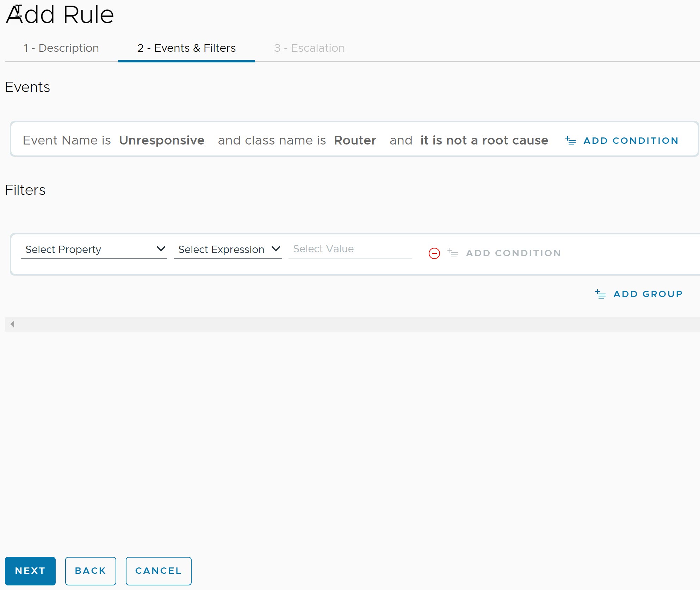Click the CANCEL button

tap(158, 571)
